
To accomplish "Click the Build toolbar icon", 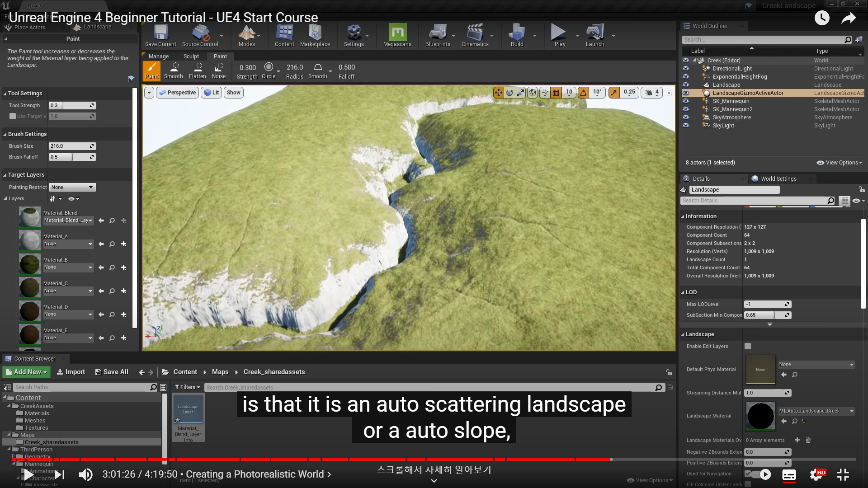I will pos(516,35).
